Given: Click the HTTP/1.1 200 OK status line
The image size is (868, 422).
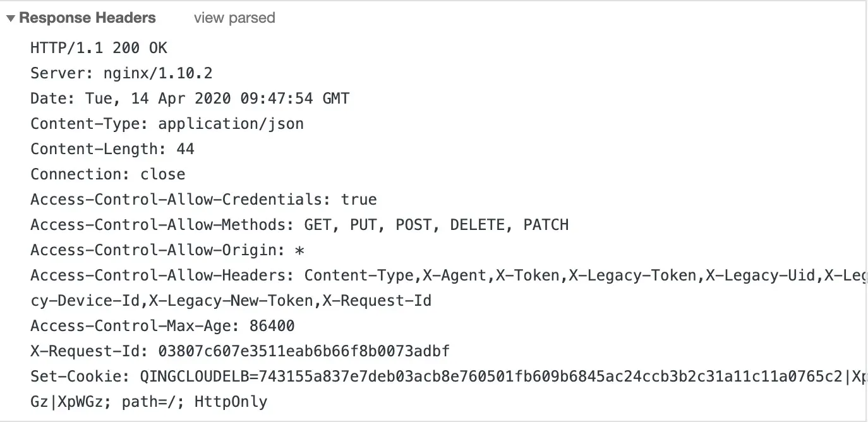Looking at the screenshot, I should click(x=99, y=48).
